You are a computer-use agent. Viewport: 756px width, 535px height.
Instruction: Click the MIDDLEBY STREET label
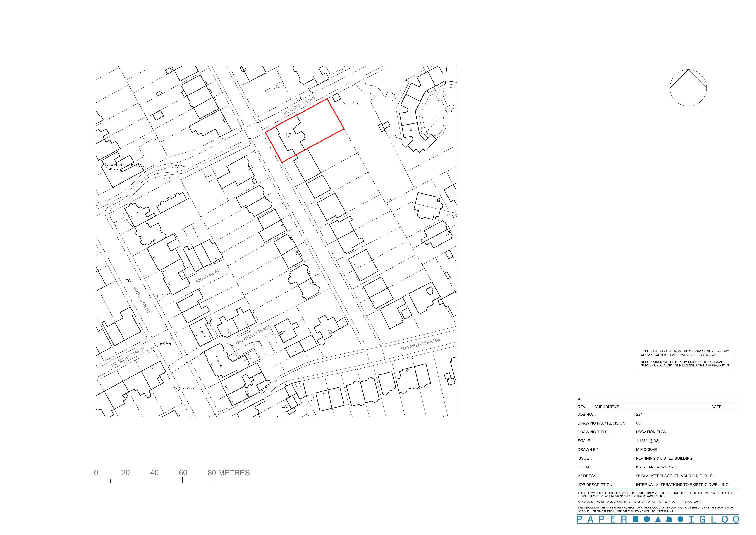(x=128, y=357)
